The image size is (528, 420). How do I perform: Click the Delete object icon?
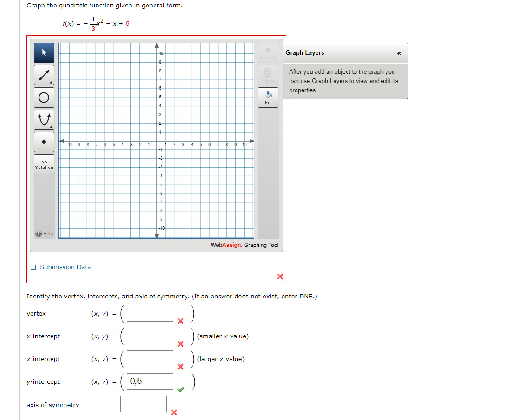[x=268, y=75]
